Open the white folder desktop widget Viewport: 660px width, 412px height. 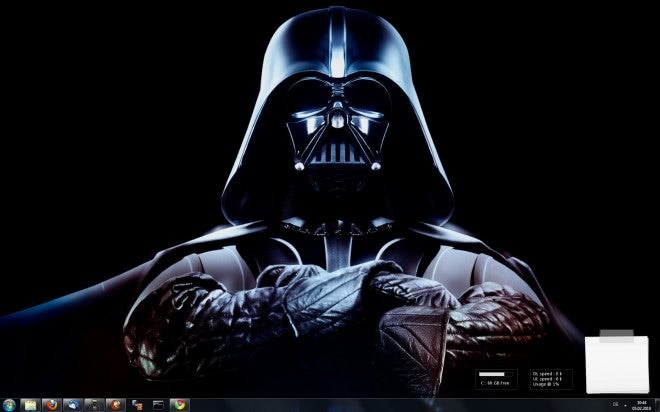617,360
